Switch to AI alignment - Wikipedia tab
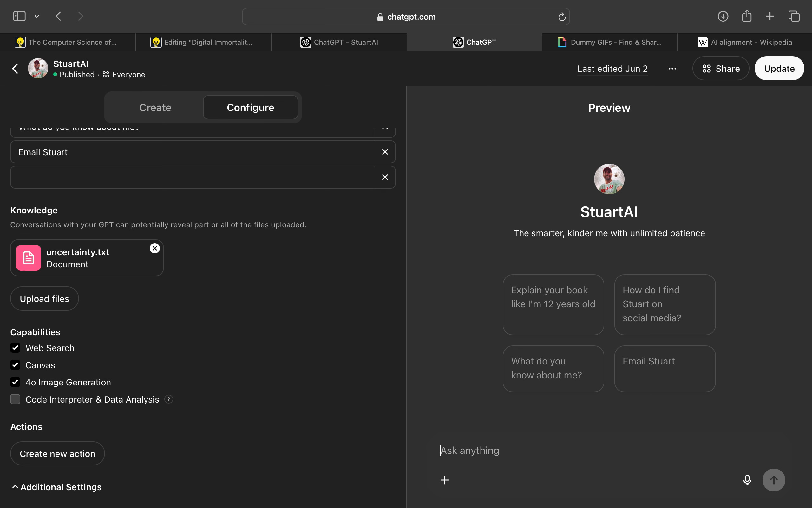 pyautogui.click(x=744, y=42)
